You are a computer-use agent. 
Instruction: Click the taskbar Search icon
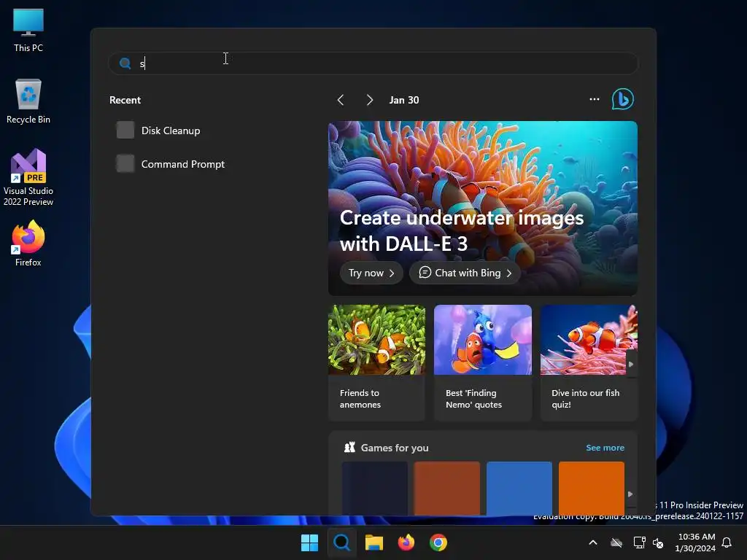coord(341,542)
